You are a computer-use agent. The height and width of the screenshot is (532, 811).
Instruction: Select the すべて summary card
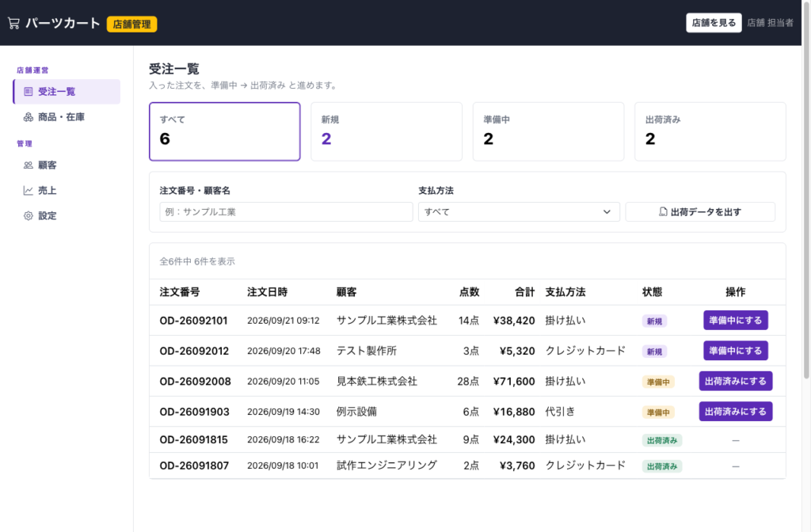coord(224,131)
